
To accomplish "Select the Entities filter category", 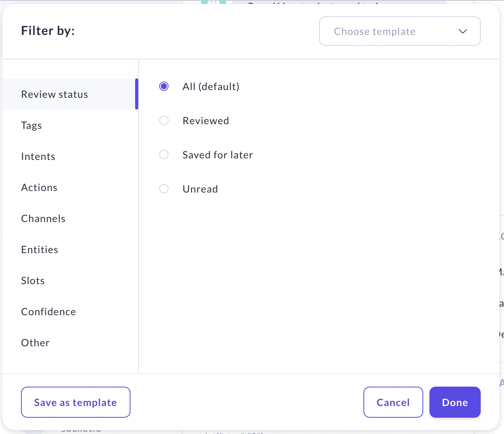I will 40,249.
